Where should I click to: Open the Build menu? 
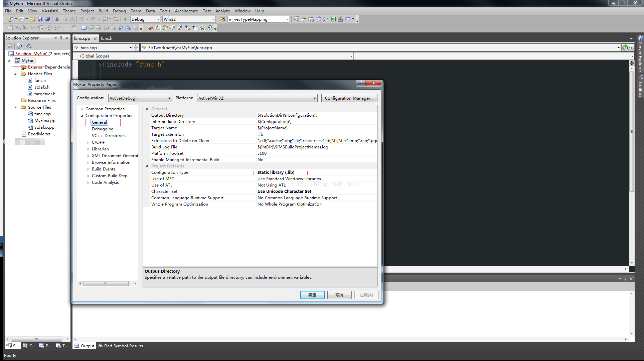pyautogui.click(x=103, y=11)
